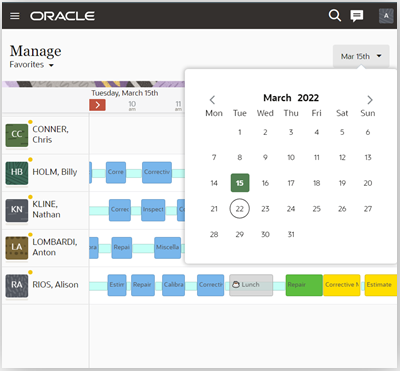Open the user avatar A menu

click(386, 16)
